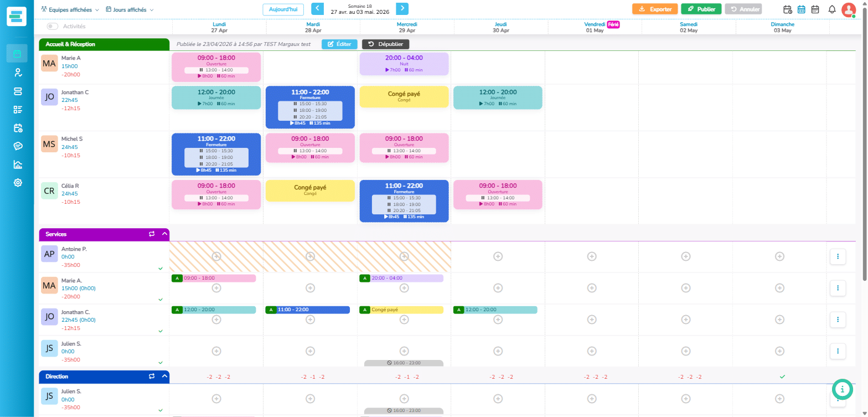Open Célia R's Congé payé card on Mardi
The height and width of the screenshot is (417, 868).
coord(310,191)
